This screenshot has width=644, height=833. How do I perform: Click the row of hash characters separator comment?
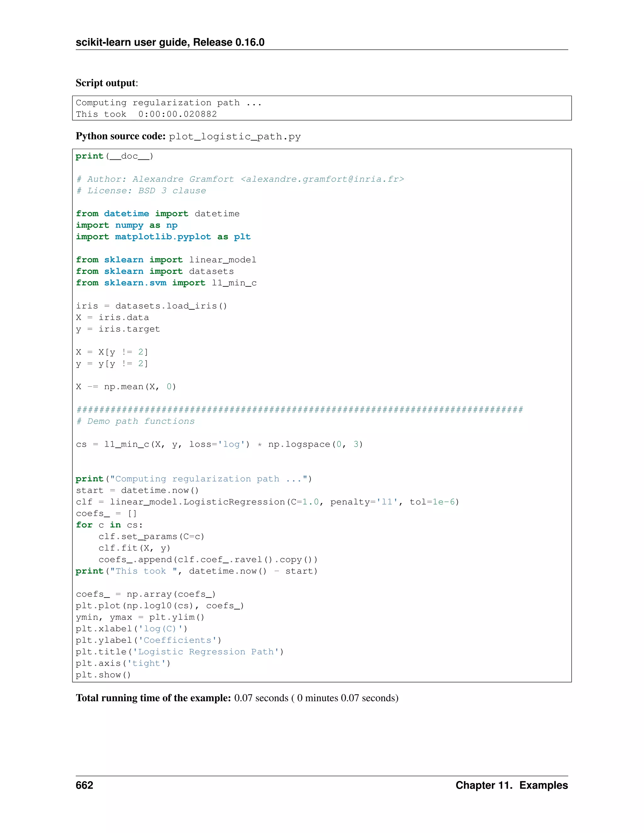pyautogui.click(x=299, y=410)
